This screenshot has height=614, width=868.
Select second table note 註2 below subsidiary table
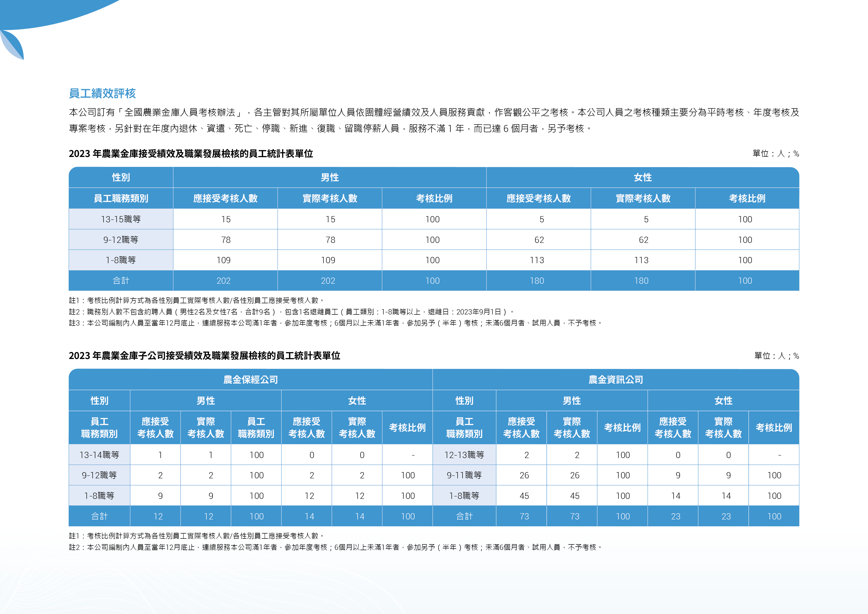click(x=335, y=547)
